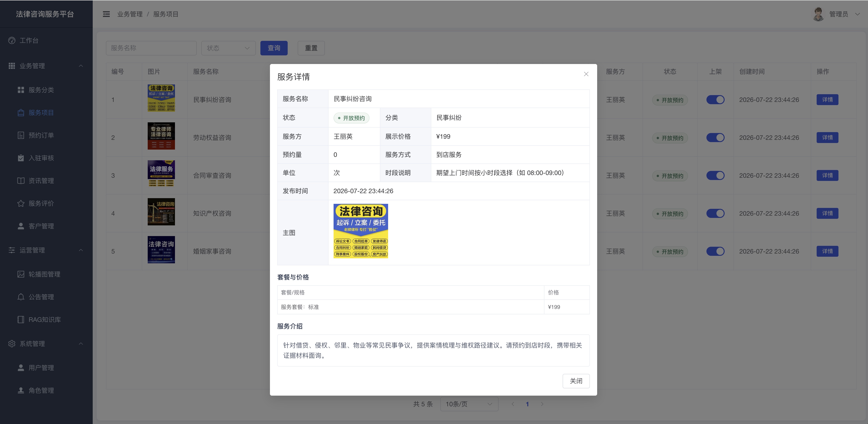Click the ¥199 展示价格 value

[x=443, y=137]
